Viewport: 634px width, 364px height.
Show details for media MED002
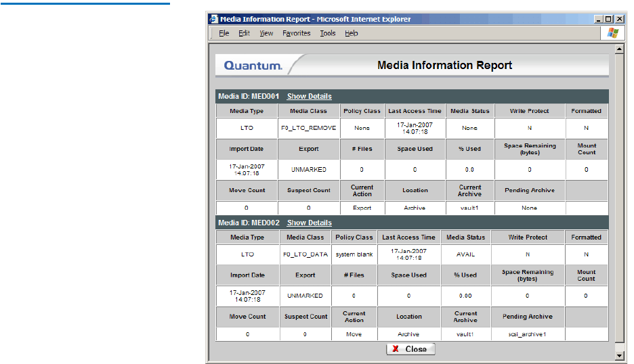tap(309, 223)
